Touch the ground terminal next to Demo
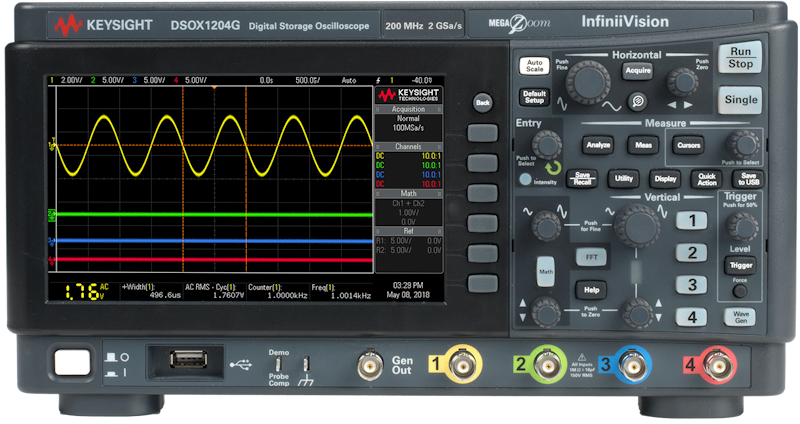The image size is (800, 424). (306, 364)
